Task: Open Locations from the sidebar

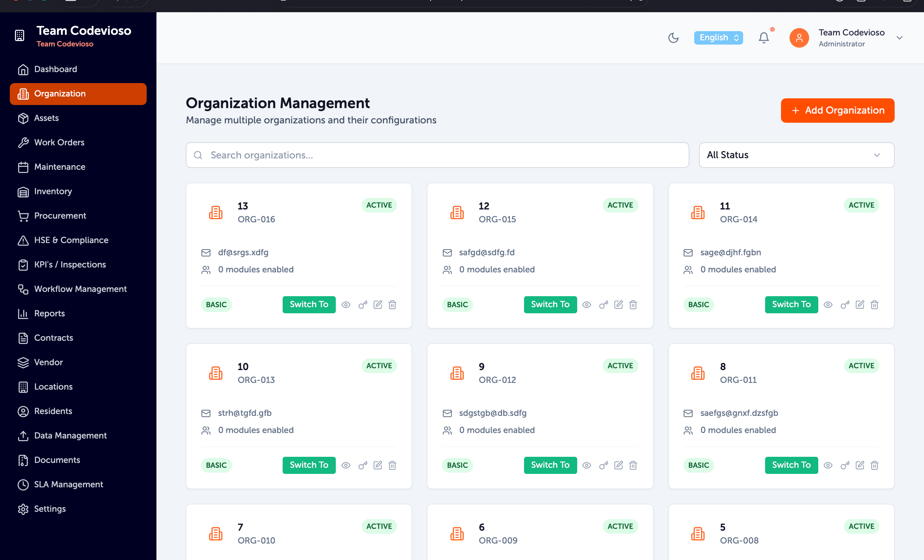Action: pos(78,387)
